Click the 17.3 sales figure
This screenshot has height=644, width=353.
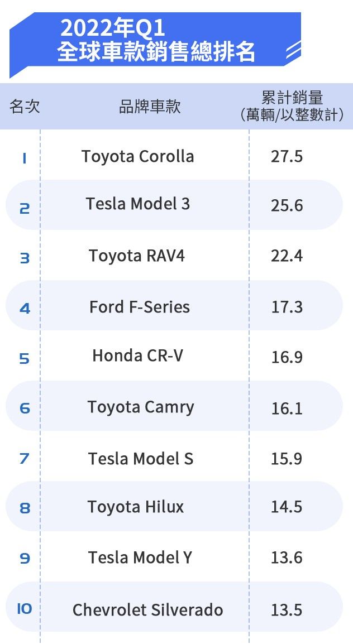click(x=287, y=307)
